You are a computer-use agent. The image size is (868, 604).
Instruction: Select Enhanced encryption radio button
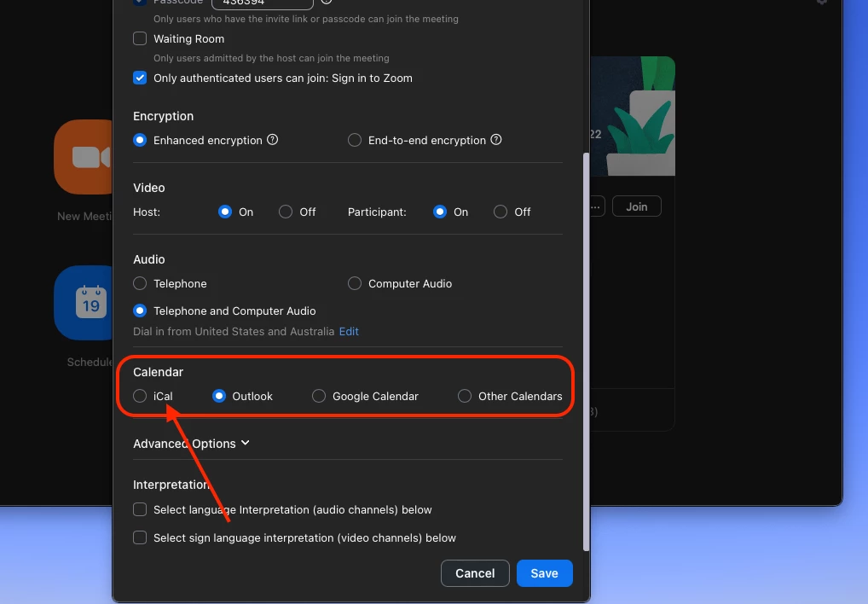click(140, 140)
